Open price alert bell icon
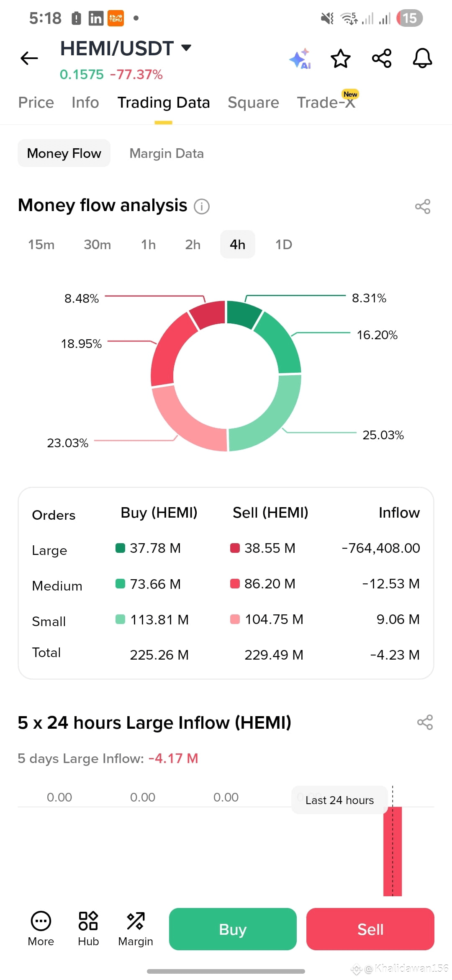 [422, 58]
